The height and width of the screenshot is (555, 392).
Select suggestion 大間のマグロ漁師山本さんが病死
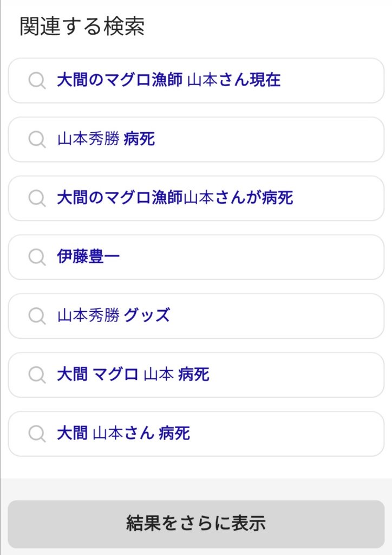tap(174, 198)
